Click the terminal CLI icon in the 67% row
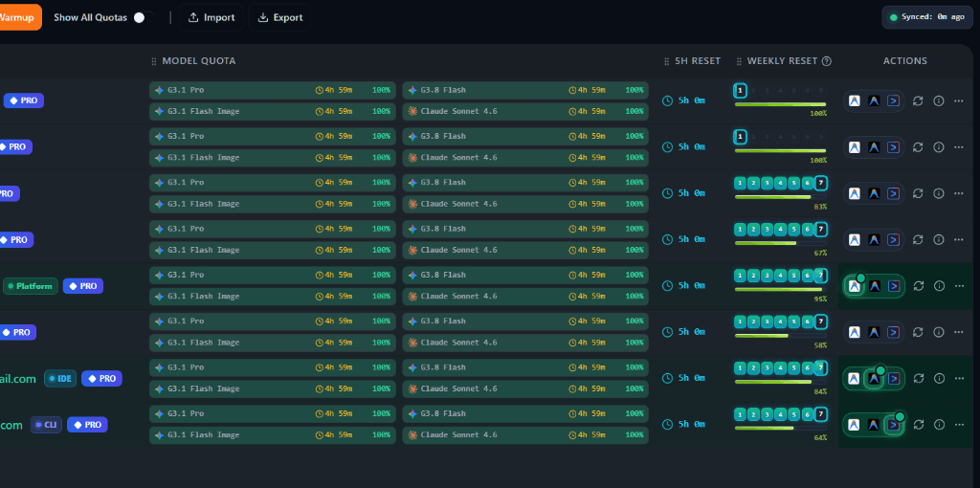Viewport: 980px width, 488px height. tap(893, 239)
